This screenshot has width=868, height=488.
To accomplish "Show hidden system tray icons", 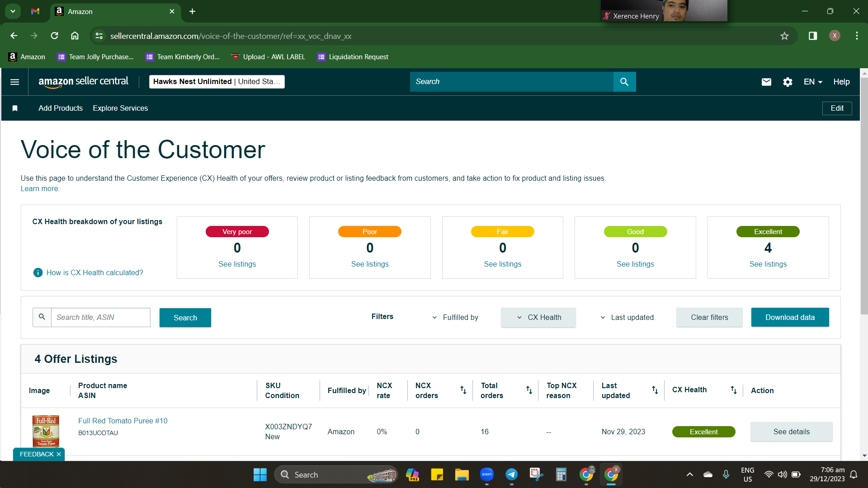I will point(689,474).
